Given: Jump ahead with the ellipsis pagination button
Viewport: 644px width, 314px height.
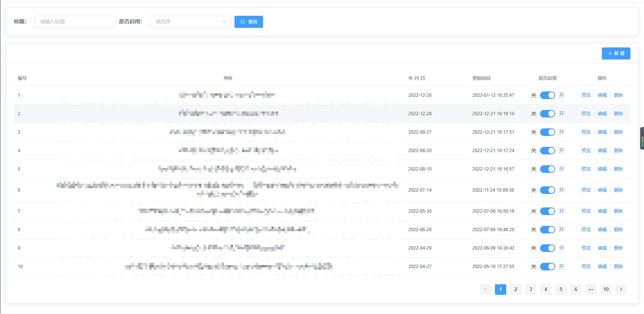Looking at the screenshot, I should click(x=591, y=290).
